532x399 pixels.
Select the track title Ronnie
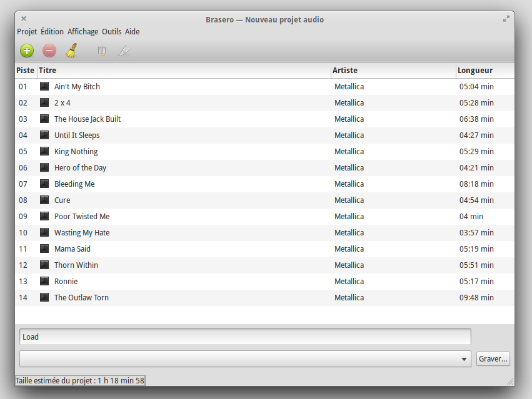66,282
